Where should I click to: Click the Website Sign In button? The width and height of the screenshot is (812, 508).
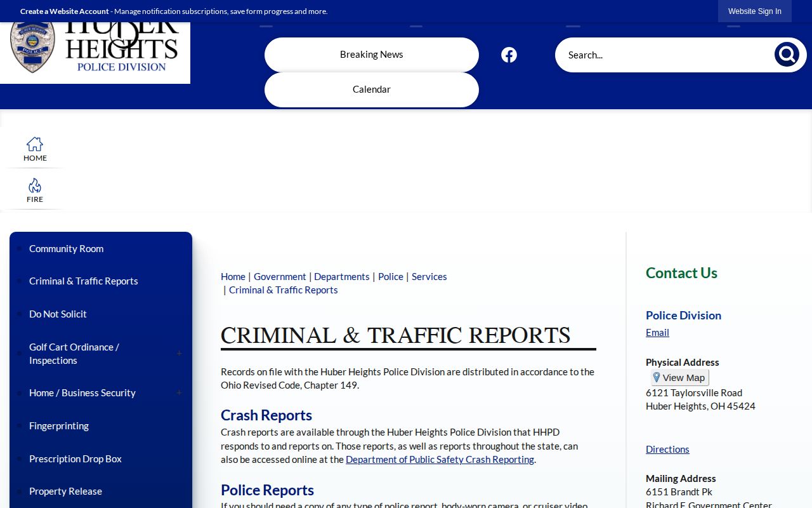[x=755, y=11]
